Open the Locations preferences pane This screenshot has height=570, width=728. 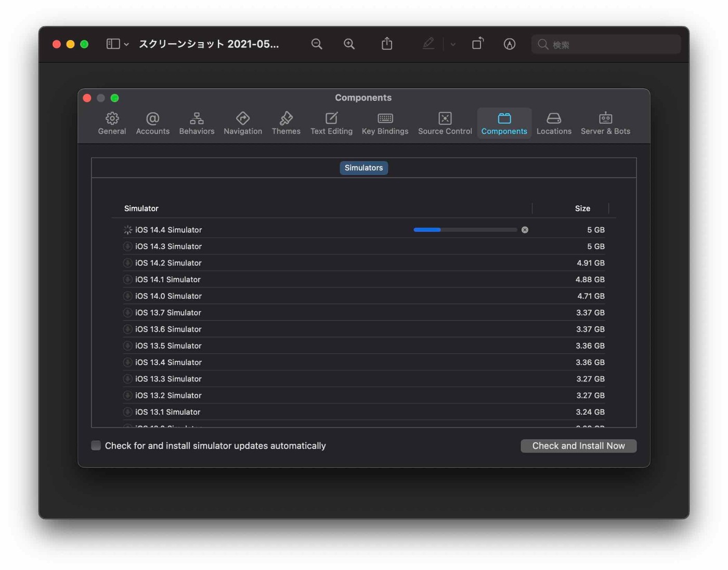(x=554, y=124)
